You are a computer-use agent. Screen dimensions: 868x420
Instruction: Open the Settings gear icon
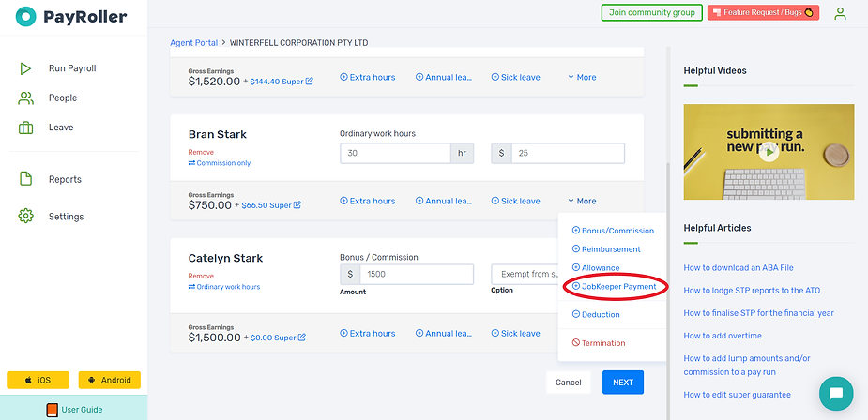25,217
